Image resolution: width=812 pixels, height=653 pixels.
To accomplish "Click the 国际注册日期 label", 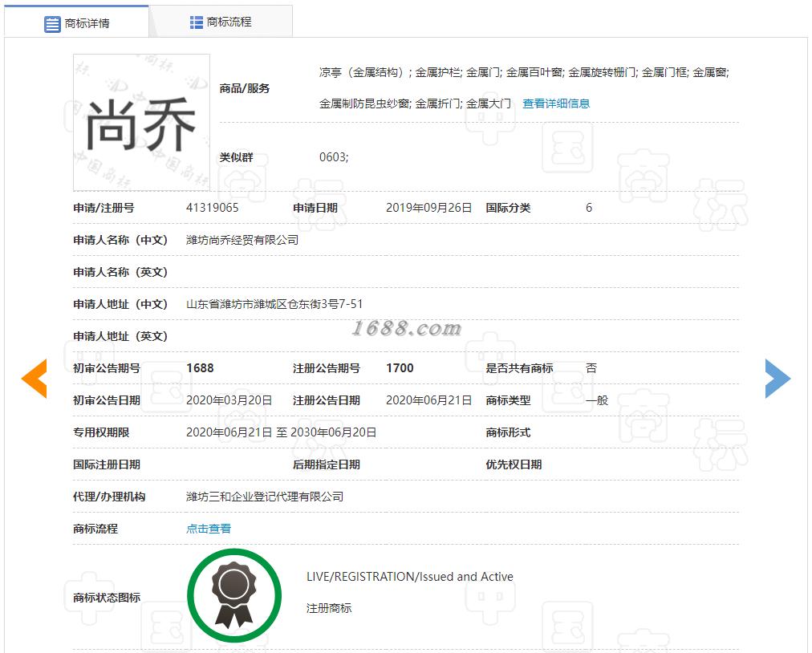I will [x=107, y=464].
